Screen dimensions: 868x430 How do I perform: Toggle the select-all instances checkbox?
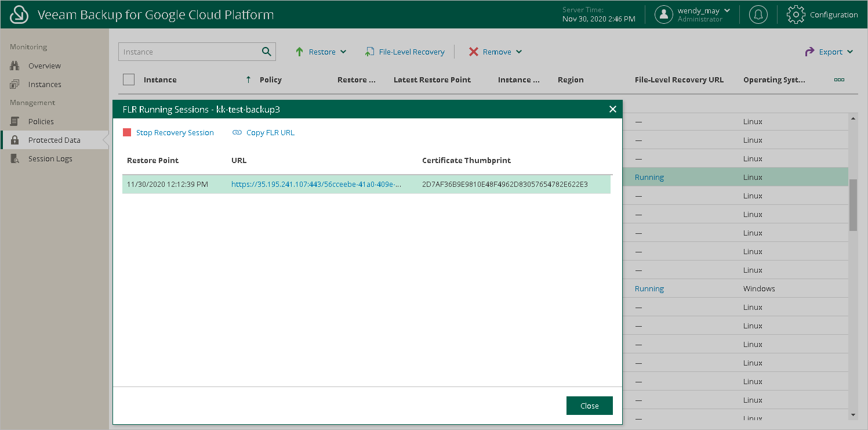(x=129, y=80)
